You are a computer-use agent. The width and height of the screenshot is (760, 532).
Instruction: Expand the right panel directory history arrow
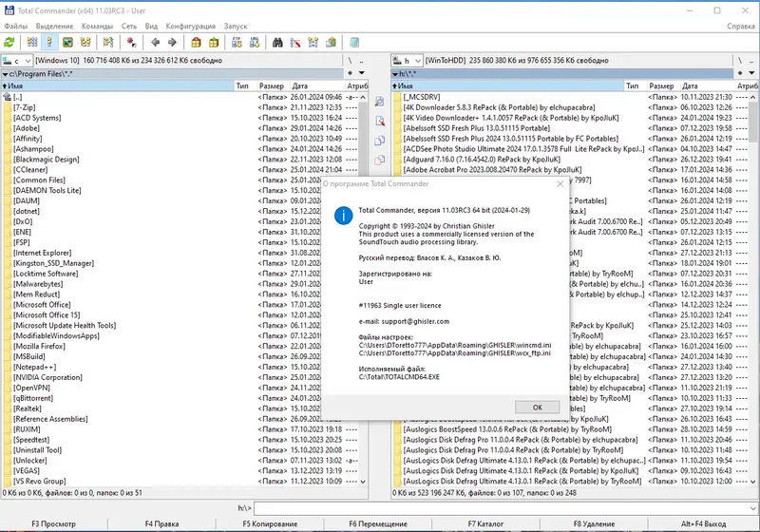(751, 73)
